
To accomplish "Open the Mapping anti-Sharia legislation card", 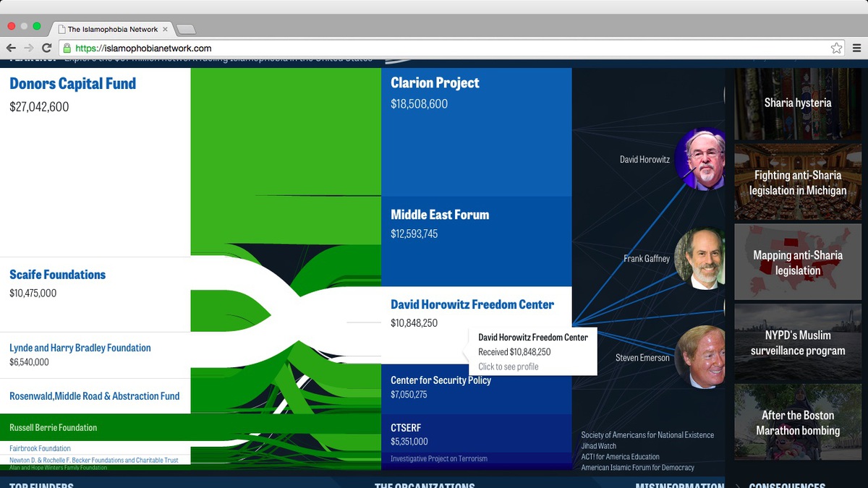I will (798, 262).
